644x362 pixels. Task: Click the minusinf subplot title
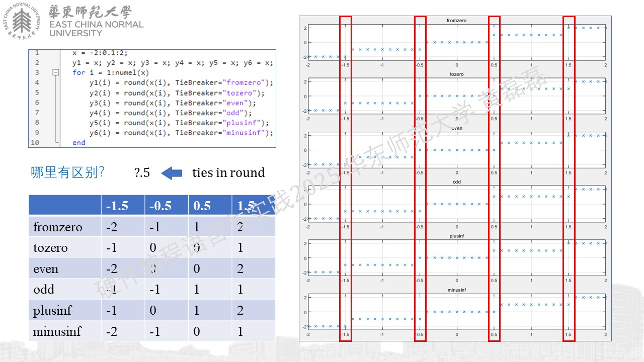pyautogui.click(x=456, y=290)
